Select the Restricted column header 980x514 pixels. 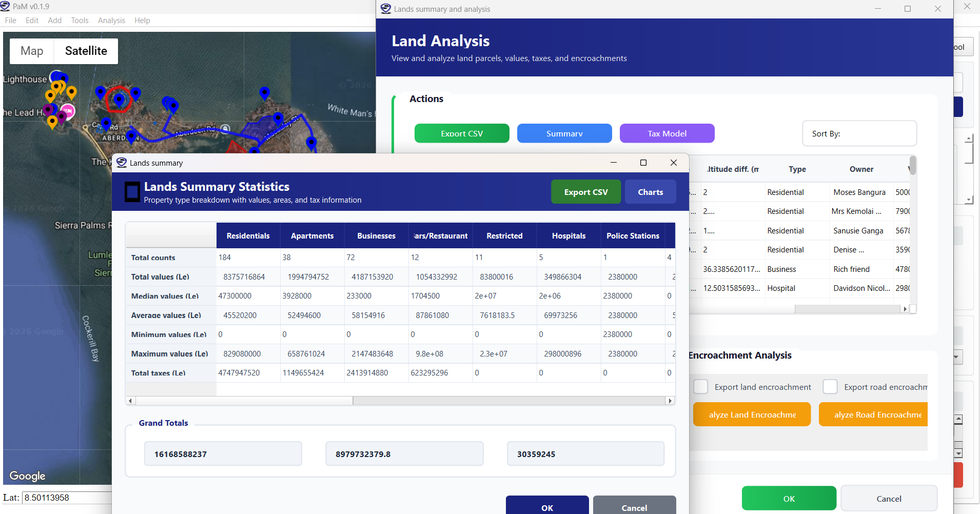[x=504, y=235]
